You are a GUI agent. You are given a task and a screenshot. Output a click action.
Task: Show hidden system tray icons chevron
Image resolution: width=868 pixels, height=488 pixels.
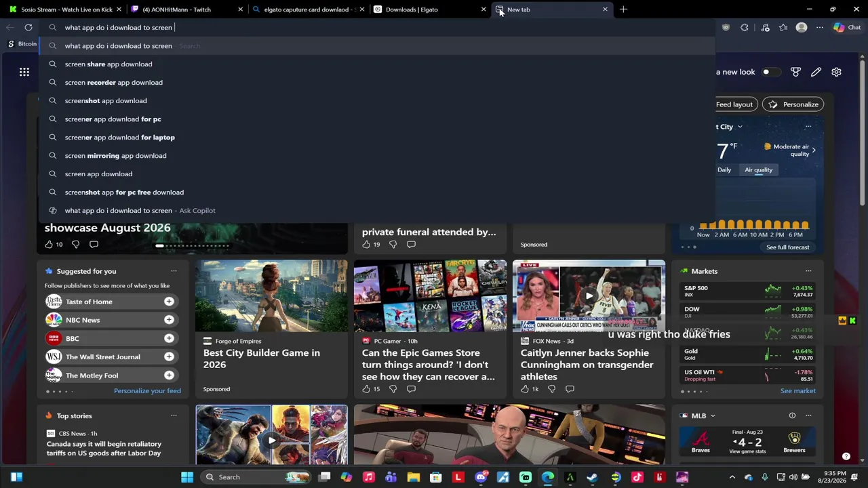pos(732,477)
